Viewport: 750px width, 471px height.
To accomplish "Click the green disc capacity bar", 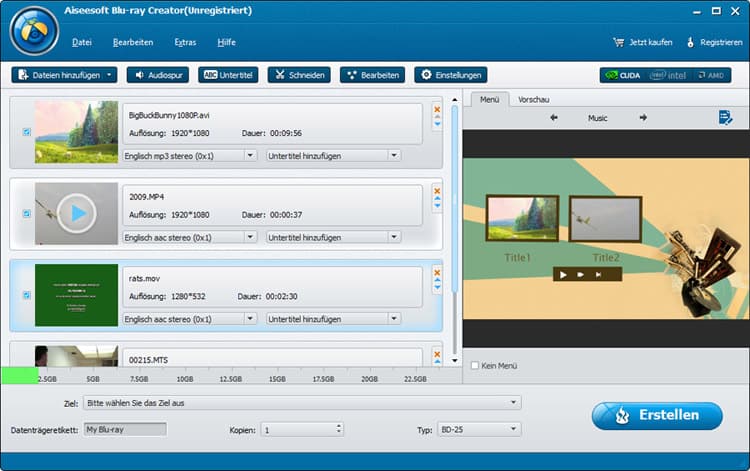I will click(20, 375).
